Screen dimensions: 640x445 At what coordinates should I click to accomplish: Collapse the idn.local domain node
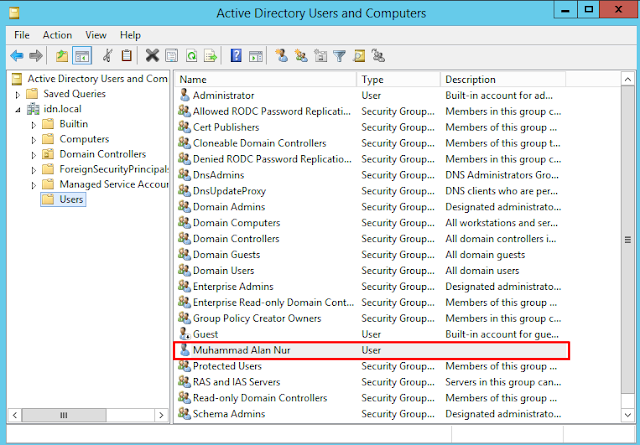[18, 110]
